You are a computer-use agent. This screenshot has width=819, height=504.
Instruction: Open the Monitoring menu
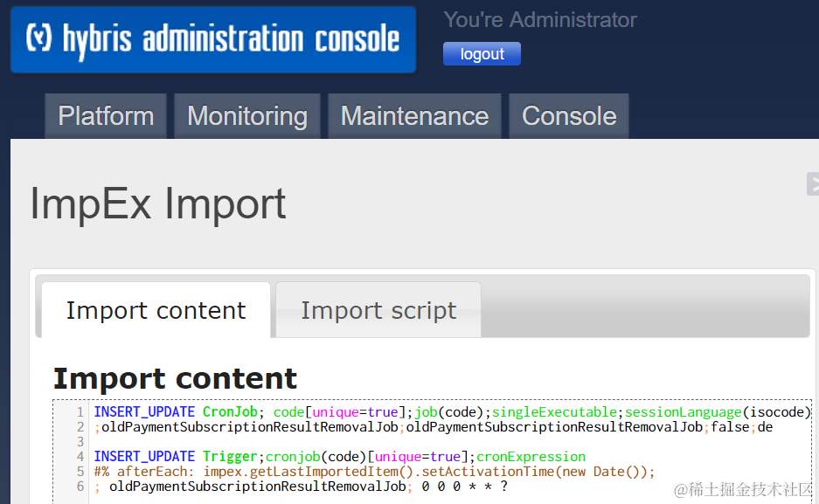tap(247, 116)
